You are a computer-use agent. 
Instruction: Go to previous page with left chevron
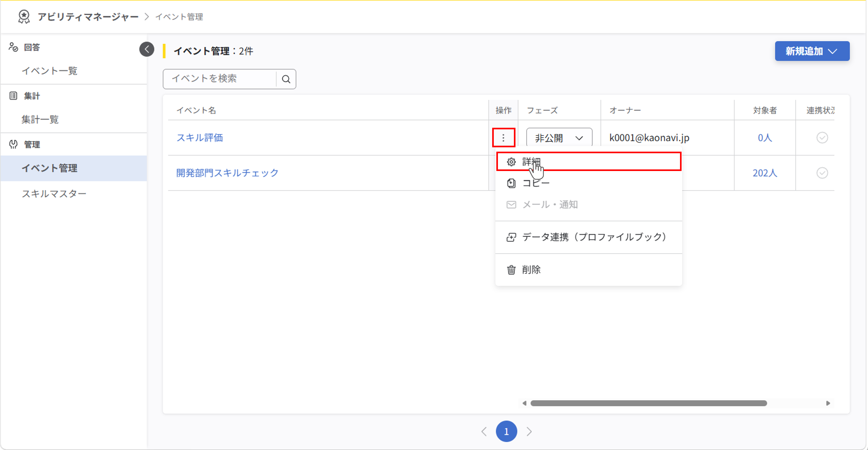484,431
